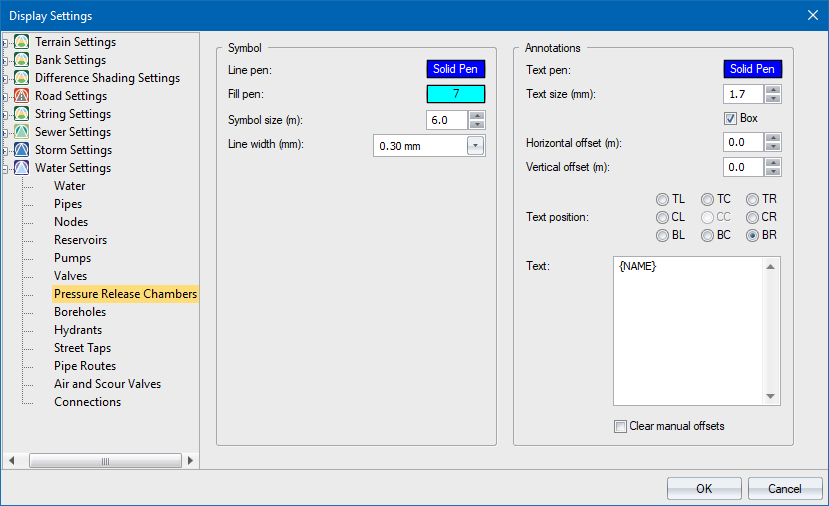Click the Text annotation input box
829x506 pixels.
click(x=690, y=330)
